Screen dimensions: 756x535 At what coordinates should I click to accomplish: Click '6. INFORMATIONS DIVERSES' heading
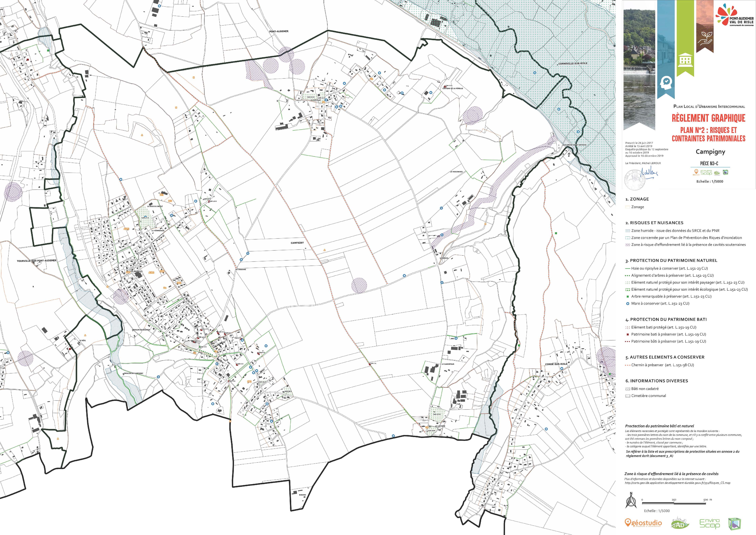click(657, 381)
